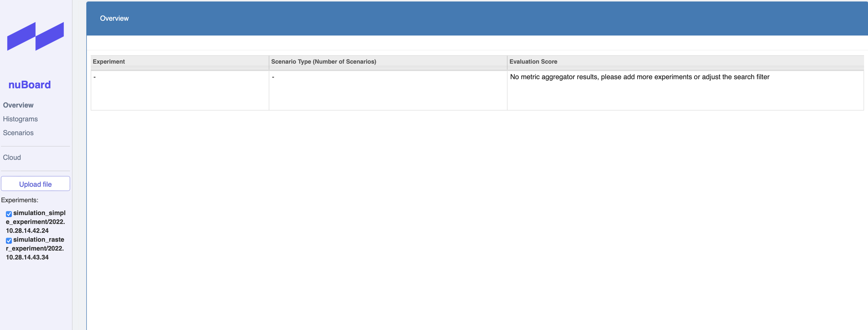
Task: Open the Overview page
Action: click(18, 105)
